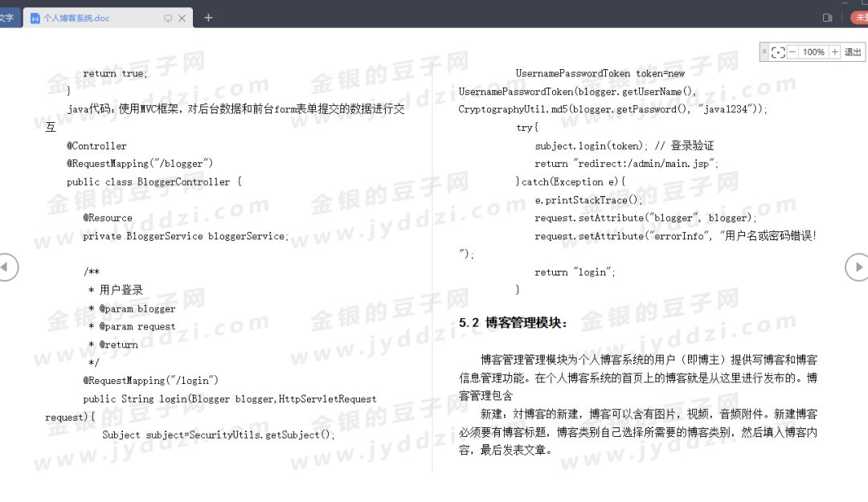Click the fit-to-screen icon in the zoom toolbar
The width and height of the screenshot is (868, 502).
778,52
